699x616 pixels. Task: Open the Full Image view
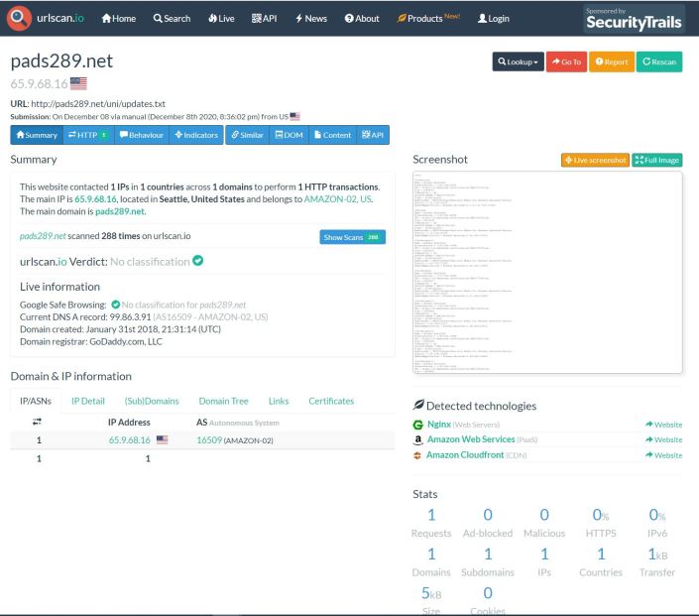[657, 160]
